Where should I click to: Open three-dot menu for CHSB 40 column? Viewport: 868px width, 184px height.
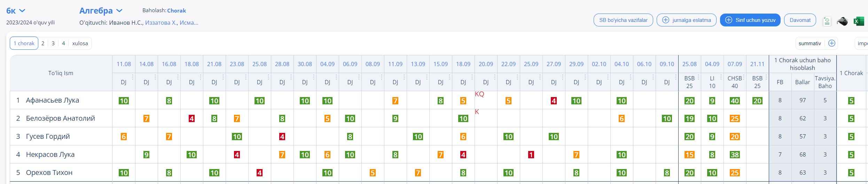(744, 77)
